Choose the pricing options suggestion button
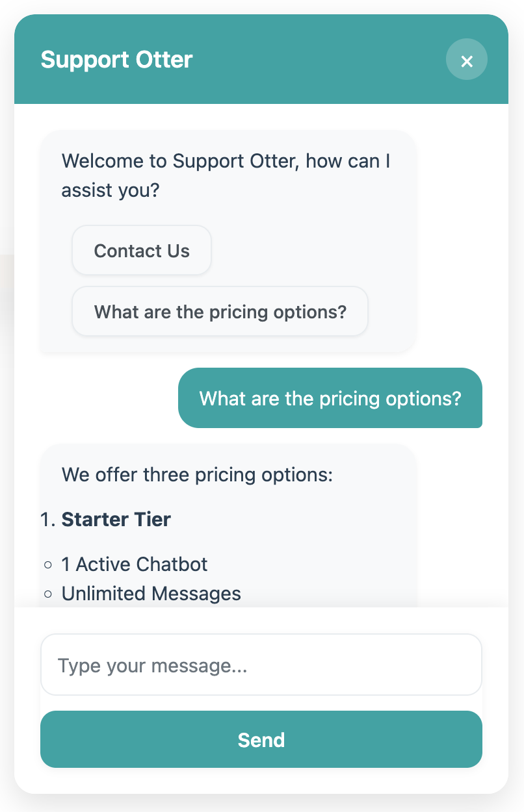The width and height of the screenshot is (524, 812). point(220,312)
